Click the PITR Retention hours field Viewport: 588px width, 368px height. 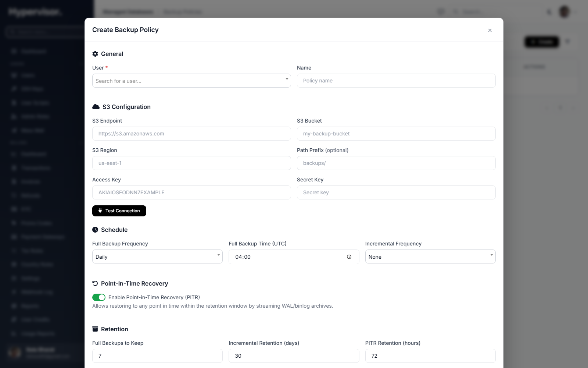(430, 356)
